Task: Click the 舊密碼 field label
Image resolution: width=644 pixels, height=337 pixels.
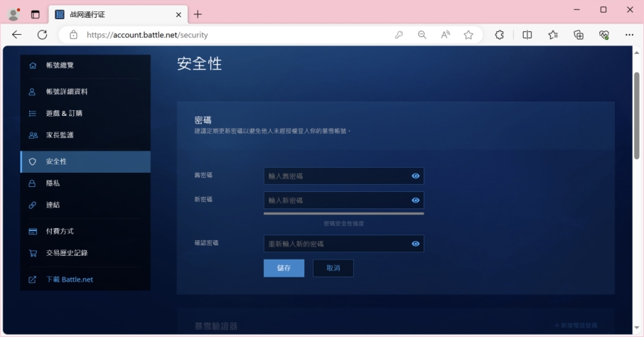Action: [203, 175]
